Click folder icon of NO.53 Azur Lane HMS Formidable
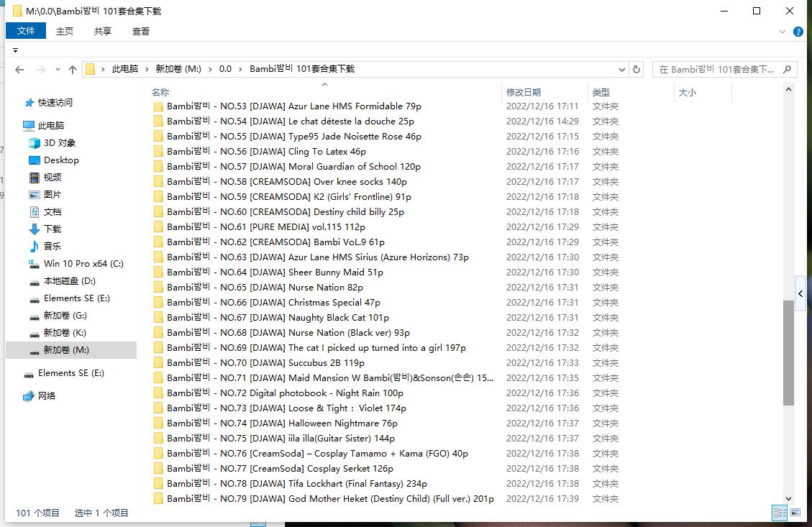 coord(158,106)
